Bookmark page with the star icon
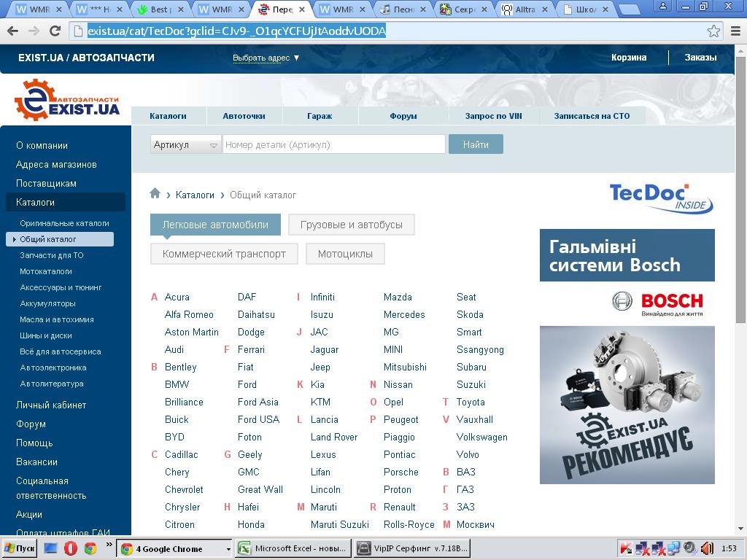Viewport: 747px width, 560px height. [713, 31]
